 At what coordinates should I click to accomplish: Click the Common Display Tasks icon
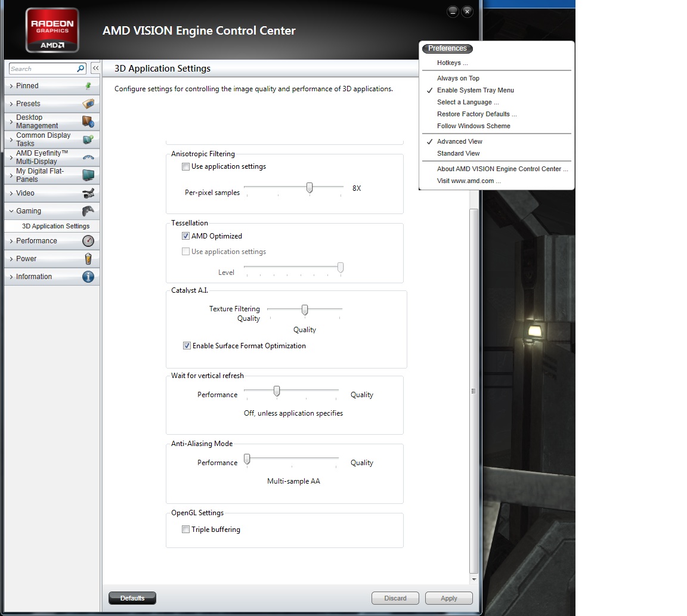click(x=88, y=140)
